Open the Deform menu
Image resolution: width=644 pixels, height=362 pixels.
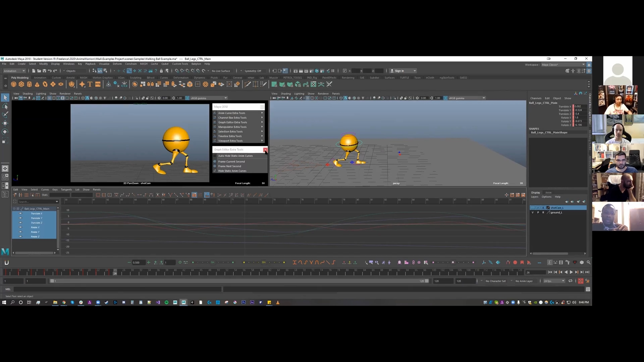coord(117,64)
